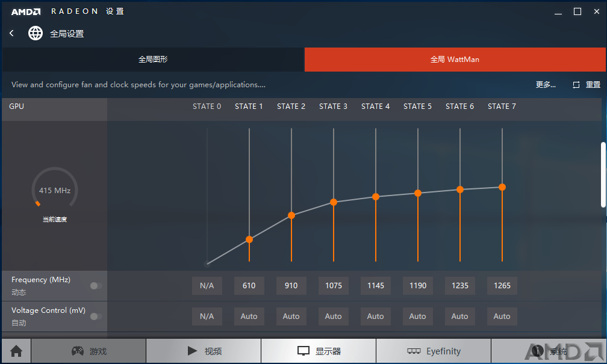607x364 pixels.
Task: Click the State 4 voltage Auto field
Action: (376, 316)
